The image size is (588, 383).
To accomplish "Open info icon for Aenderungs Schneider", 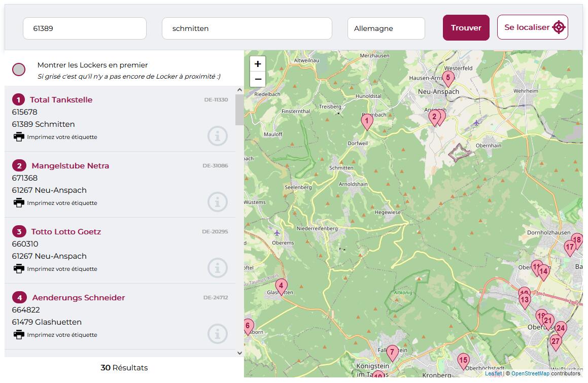I will 218,334.
